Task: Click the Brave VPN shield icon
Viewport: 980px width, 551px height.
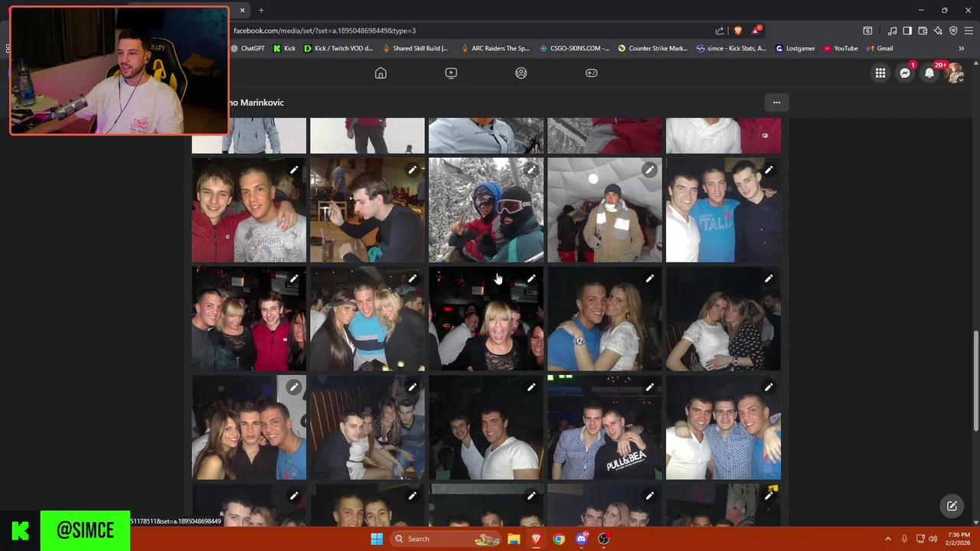Action: coord(953,31)
